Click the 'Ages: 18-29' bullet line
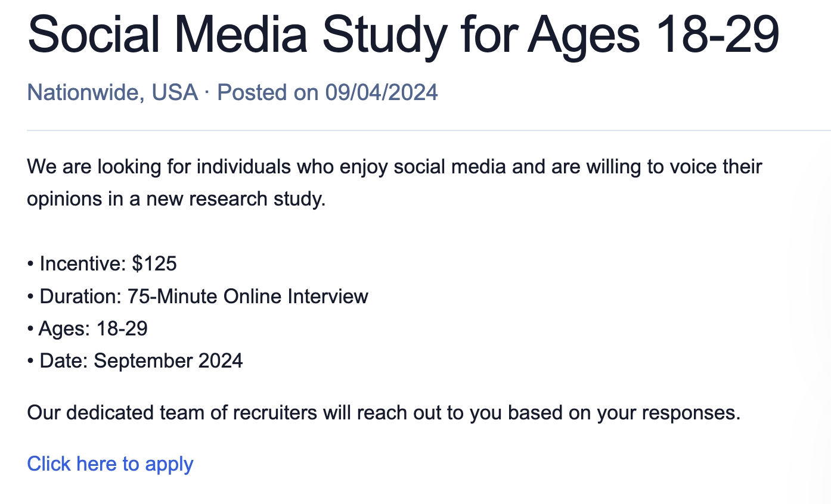Screen dimensions: 831x504 pyautogui.click(x=88, y=328)
